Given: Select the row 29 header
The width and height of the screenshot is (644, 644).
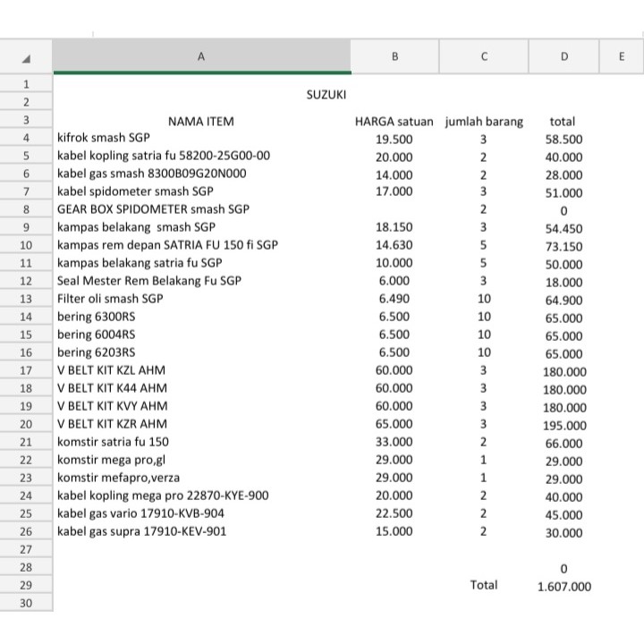Looking at the screenshot, I should coord(26,585).
